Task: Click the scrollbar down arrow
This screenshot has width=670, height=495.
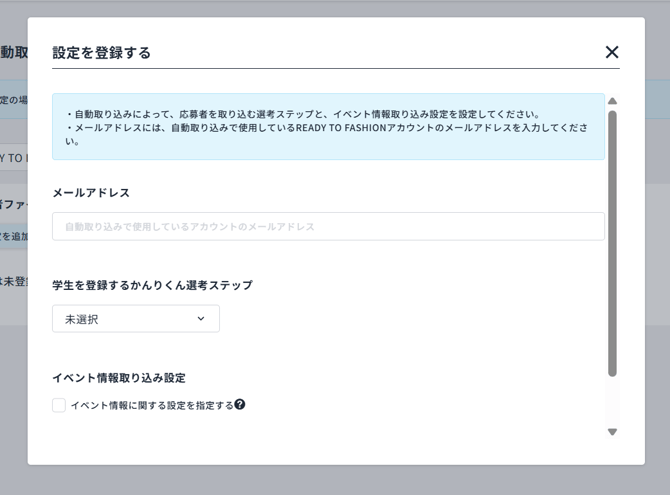Action: tap(612, 432)
